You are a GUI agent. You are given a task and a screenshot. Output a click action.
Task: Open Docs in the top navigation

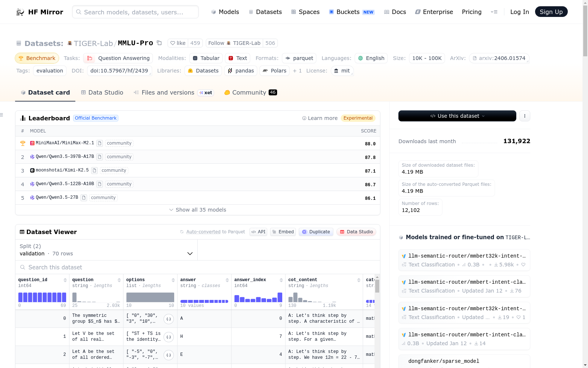395,12
